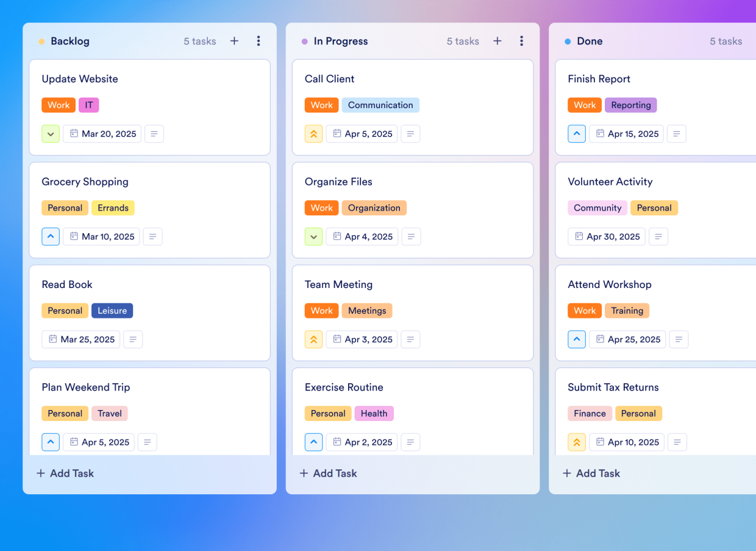The height and width of the screenshot is (551, 756).
Task: Click the notes icon on Finish Report
Action: tap(677, 134)
